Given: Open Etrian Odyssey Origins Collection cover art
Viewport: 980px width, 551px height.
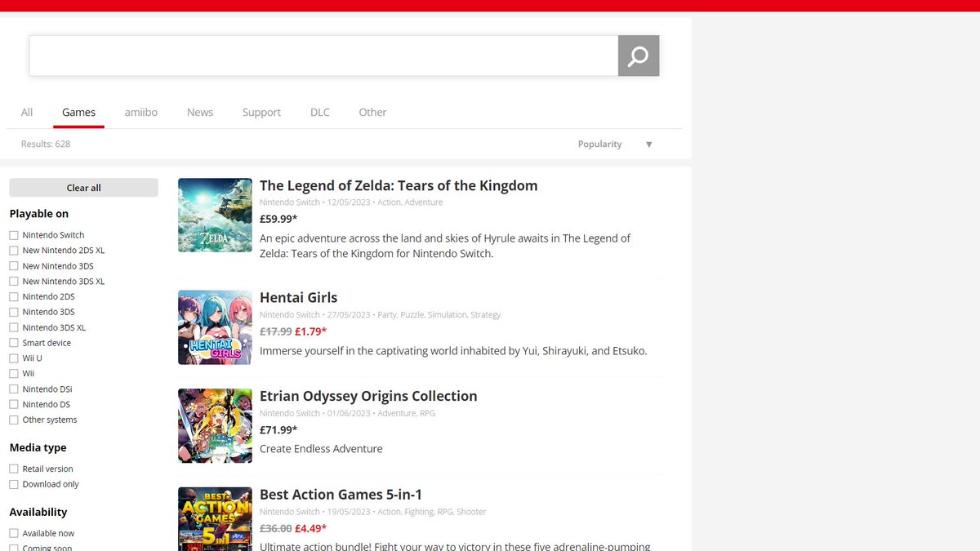Looking at the screenshot, I should pos(215,425).
